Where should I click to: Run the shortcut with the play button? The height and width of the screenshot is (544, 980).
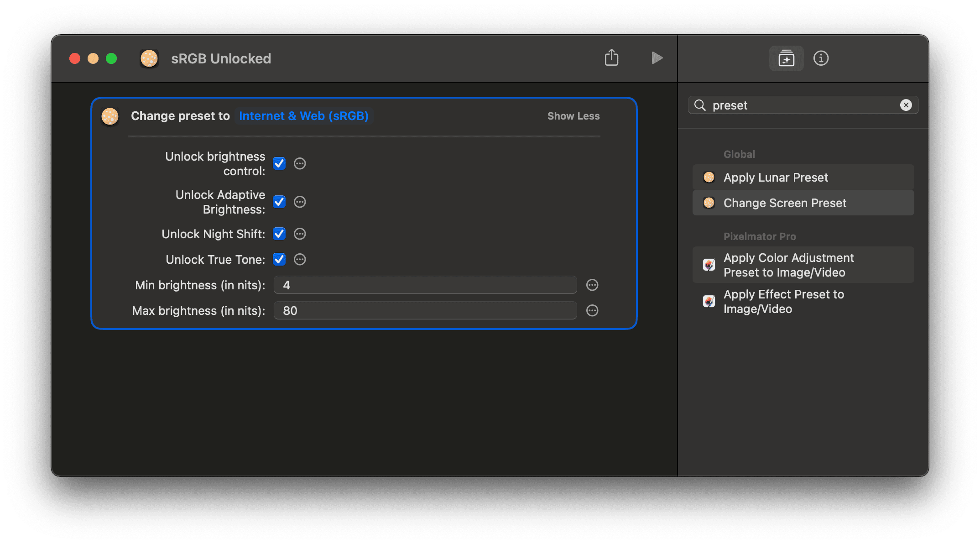point(657,58)
